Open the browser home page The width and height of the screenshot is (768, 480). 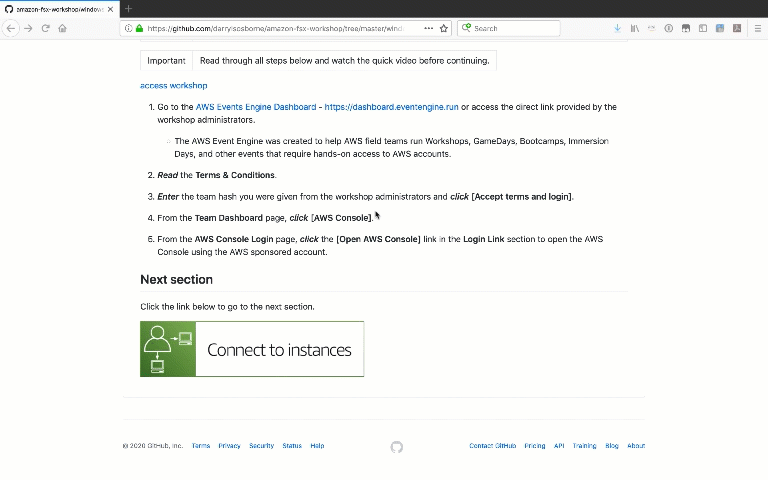point(62,28)
